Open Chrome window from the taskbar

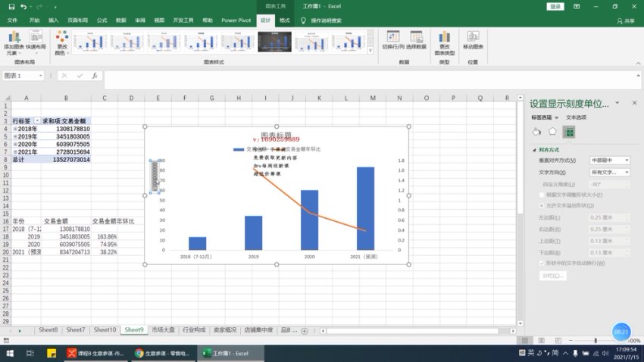tap(159, 353)
